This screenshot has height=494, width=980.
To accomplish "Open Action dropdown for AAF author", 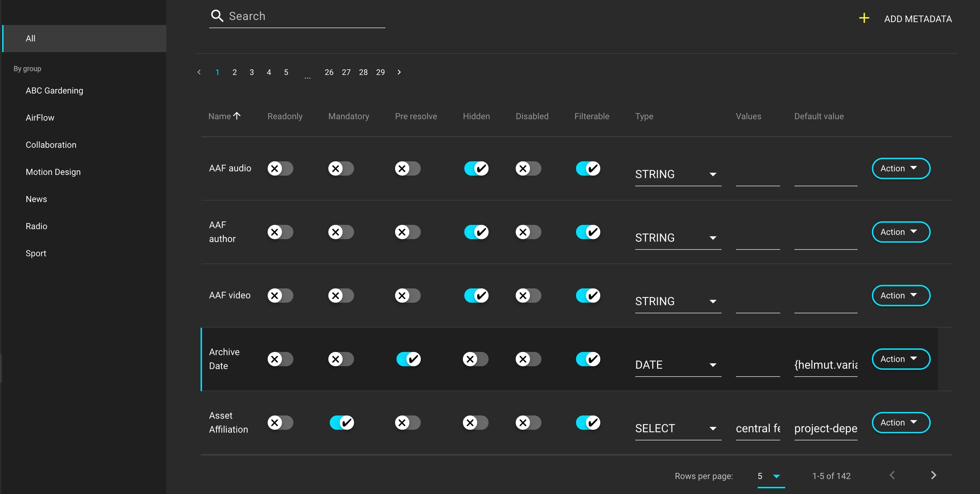I will 900,232.
